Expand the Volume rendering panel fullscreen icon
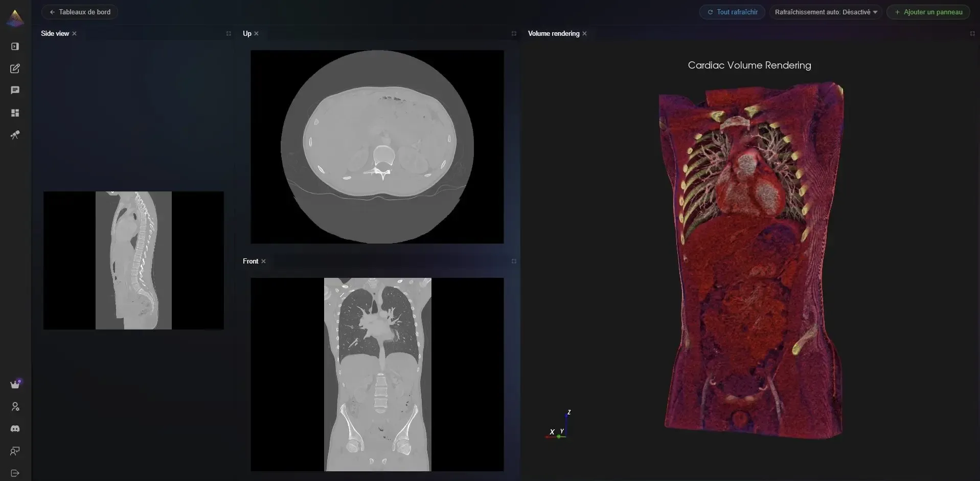The image size is (980, 481). point(973,33)
